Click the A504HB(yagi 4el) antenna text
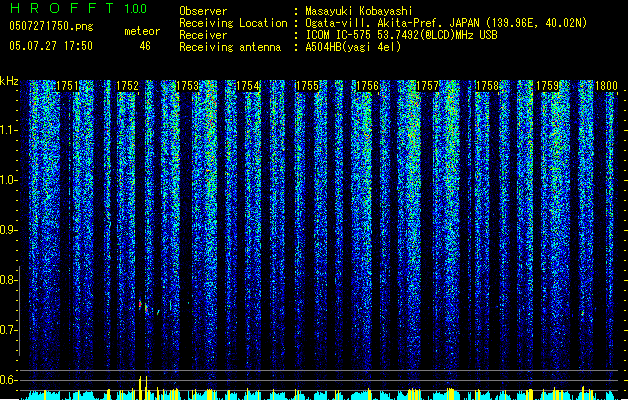The image size is (629, 400). coord(353,47)
